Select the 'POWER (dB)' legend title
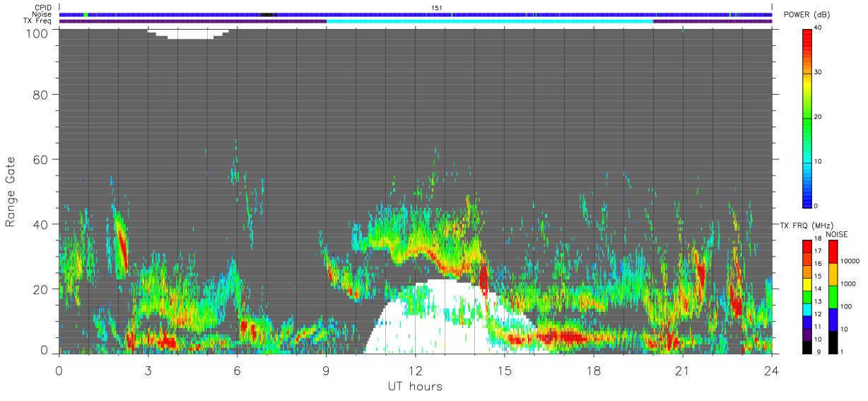This screenshot has height=401, width=868. [x=808, y=15]
